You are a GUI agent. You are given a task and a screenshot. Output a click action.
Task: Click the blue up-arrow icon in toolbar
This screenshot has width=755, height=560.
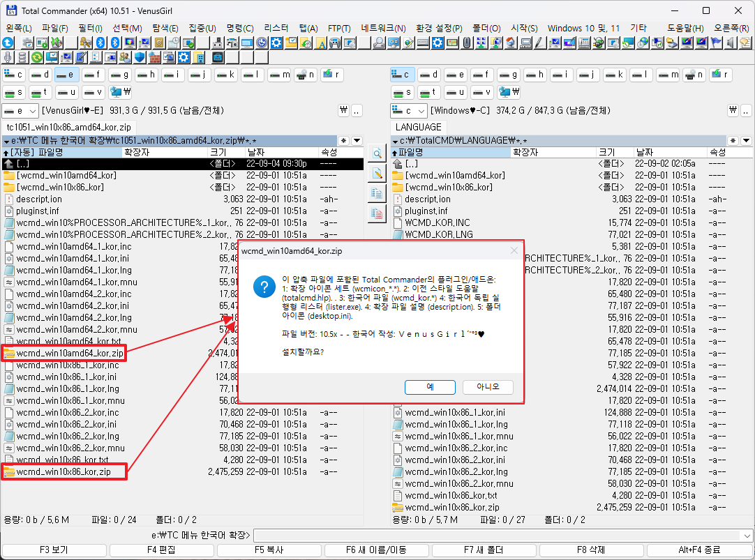pyautogui.click(x=8, y=43)
